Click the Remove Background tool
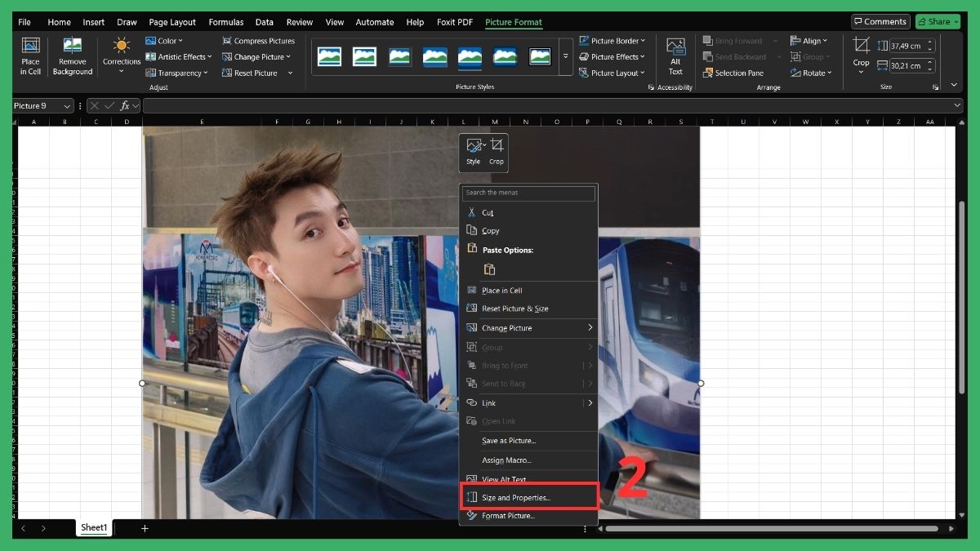980x551 pixels. coord(72,57)
